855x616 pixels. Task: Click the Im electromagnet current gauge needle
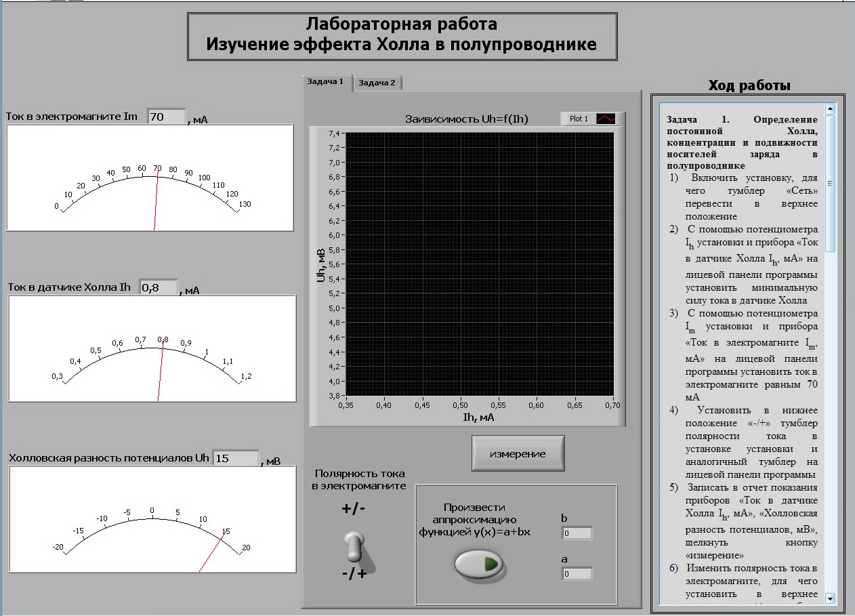pos(157,201)
